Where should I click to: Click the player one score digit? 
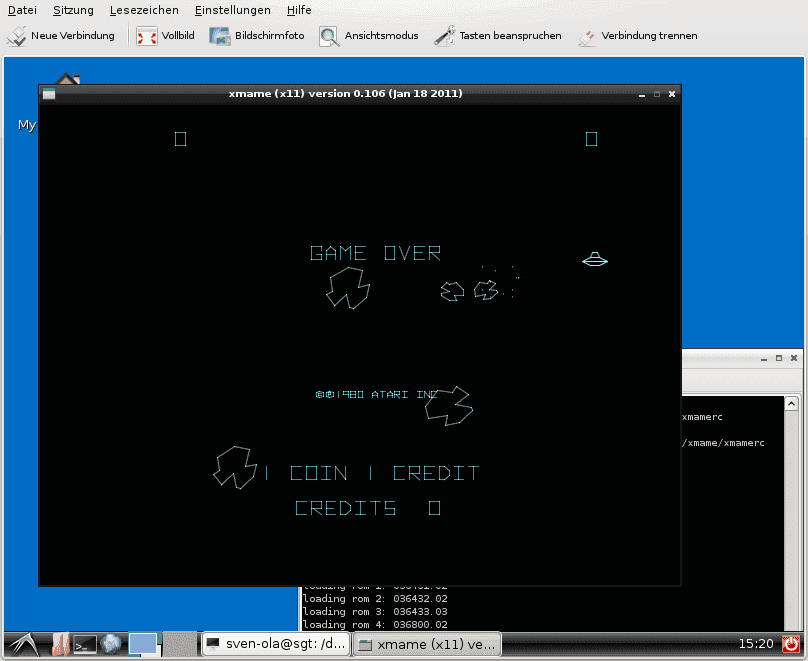[x=180, y=139]
